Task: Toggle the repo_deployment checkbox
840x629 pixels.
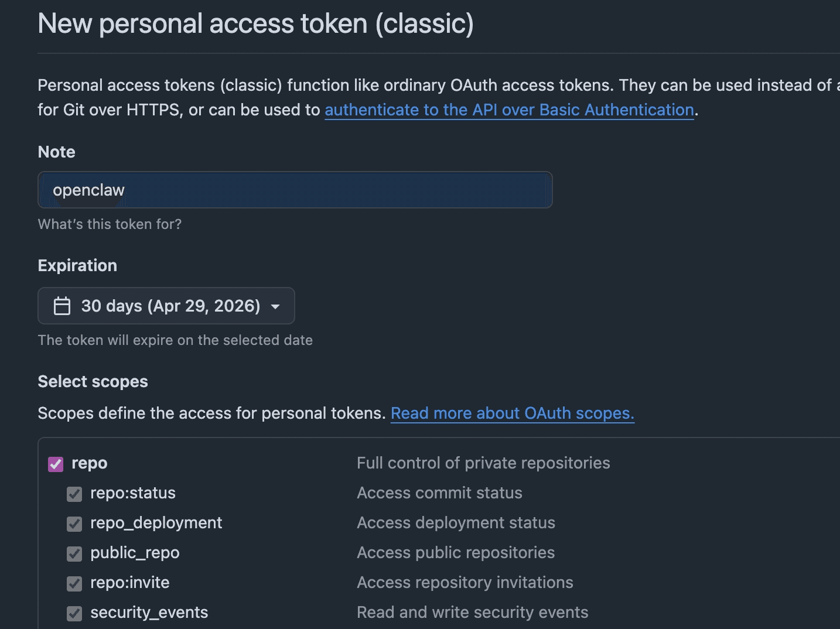Action: coord(74,524)
